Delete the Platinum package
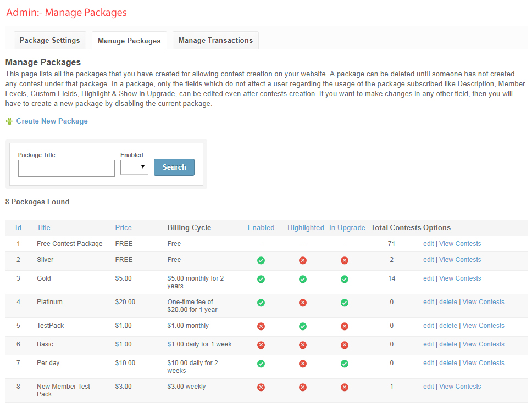 pyautogui.click(x=448, y=302)
